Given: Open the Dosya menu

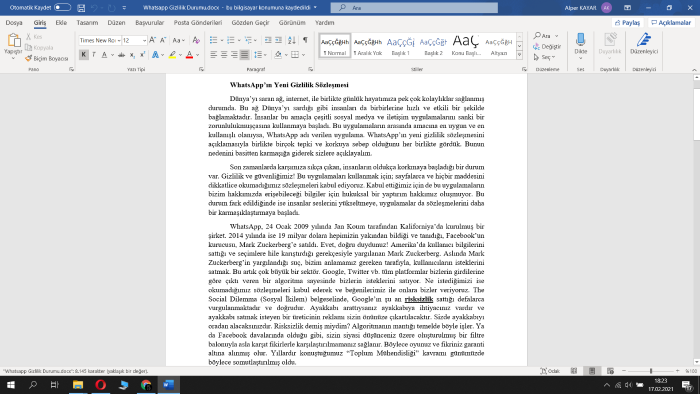Looking at the screenshot, I should point(14,22).
